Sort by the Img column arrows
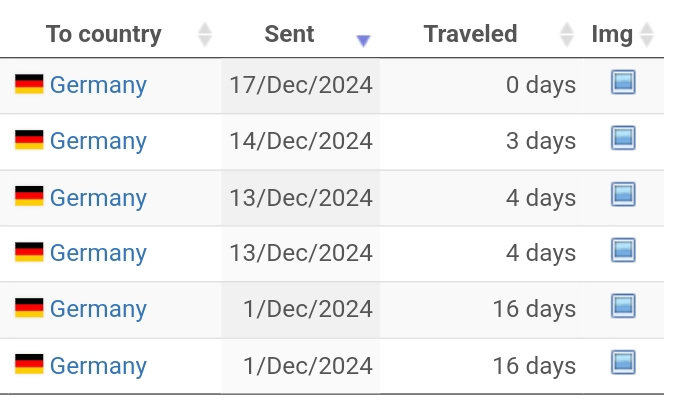The image size is (694, 414). [x=647, y=35]
